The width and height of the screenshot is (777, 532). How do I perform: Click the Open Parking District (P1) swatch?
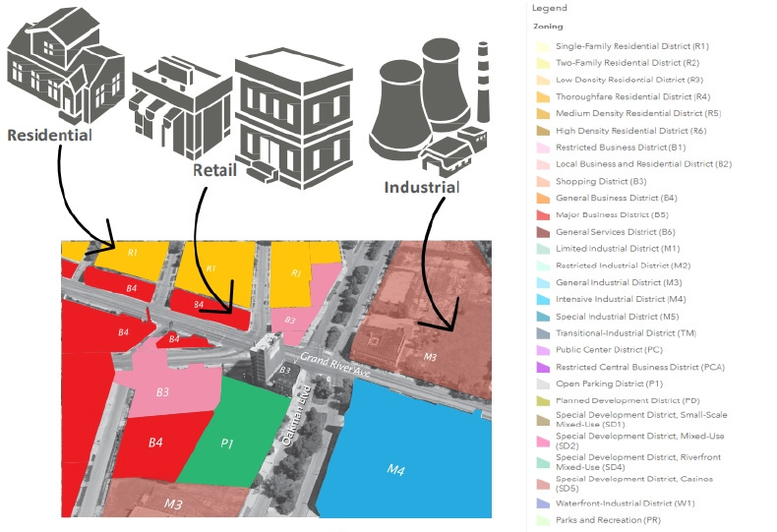pyautogui.click(x=541, y=384)
